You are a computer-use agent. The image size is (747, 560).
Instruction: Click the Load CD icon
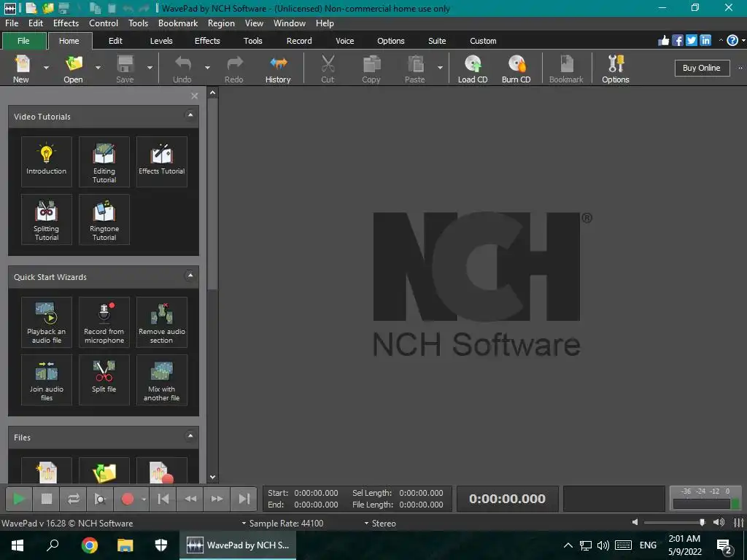pyautogui.click(x=473, y=69)
